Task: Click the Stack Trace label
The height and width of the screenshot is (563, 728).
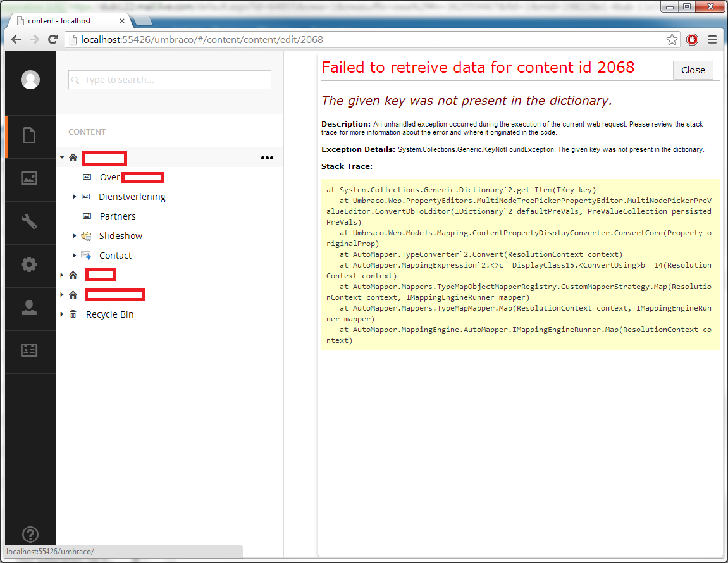Action: pyautogui.click(x=347, y=166)
